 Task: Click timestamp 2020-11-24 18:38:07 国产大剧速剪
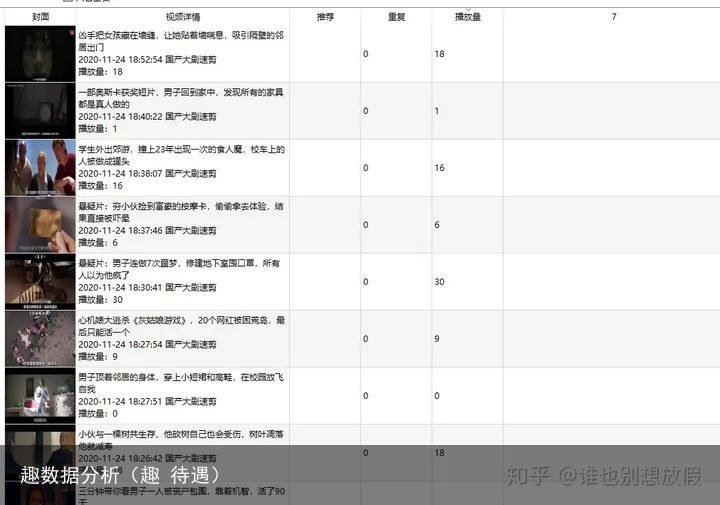click(x=147, y=174)
